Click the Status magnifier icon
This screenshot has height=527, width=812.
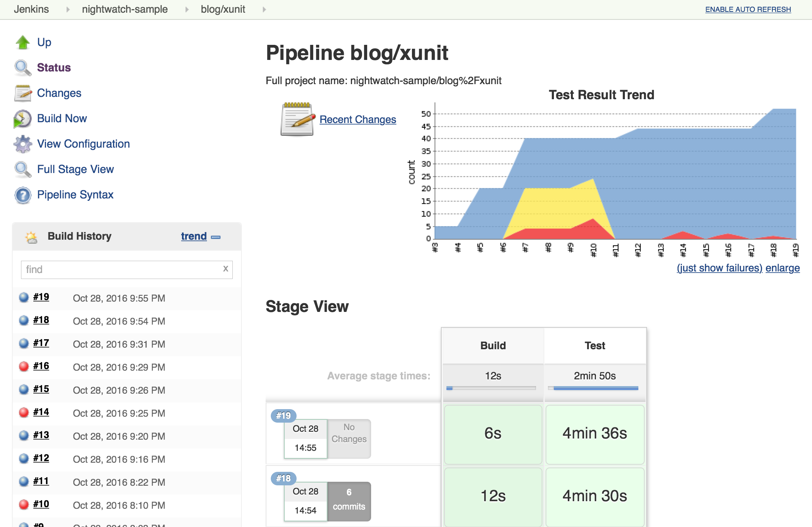(x=23, y=68)
